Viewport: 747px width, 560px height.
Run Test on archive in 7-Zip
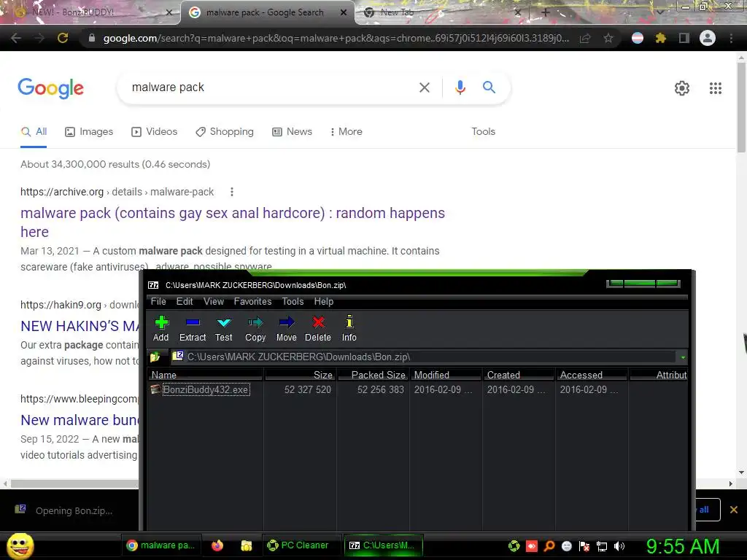click(x=223, y=329)
